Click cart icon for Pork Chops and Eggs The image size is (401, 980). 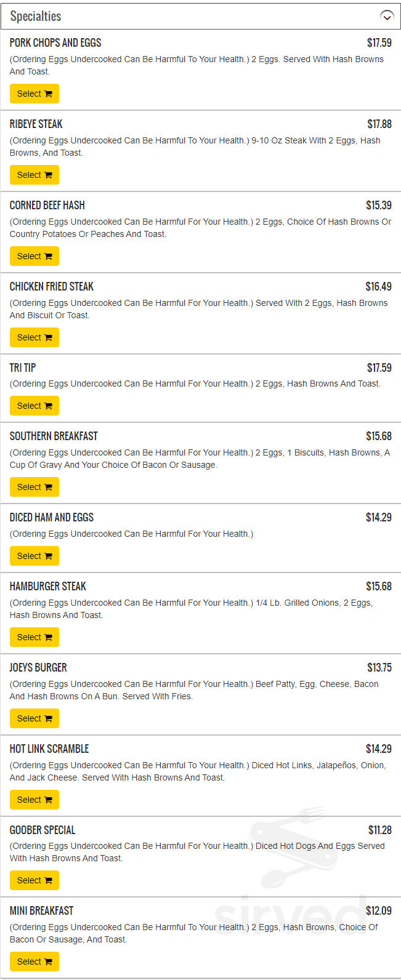coord(48,94)
